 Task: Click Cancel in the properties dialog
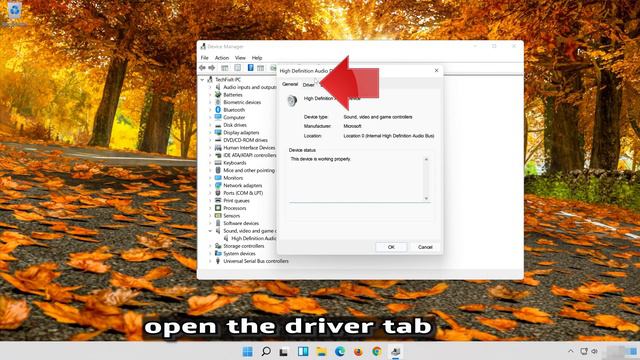425,247
